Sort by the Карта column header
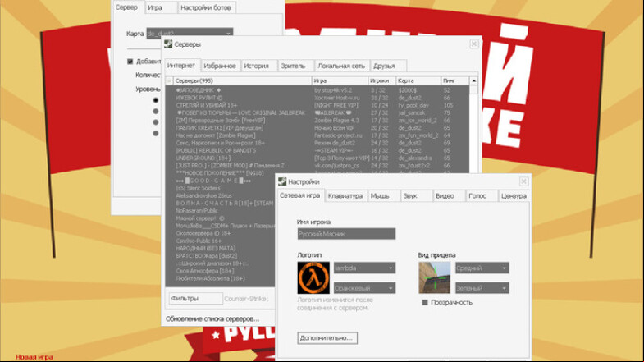Screen dimensions: 644x362 click(418, 80)
